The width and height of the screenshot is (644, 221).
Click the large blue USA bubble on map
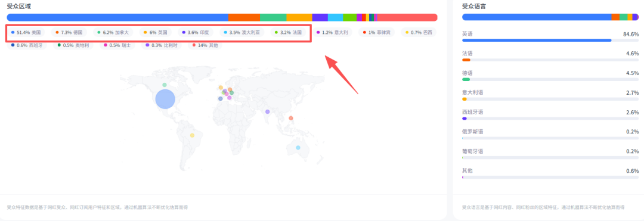coord(165,99)
